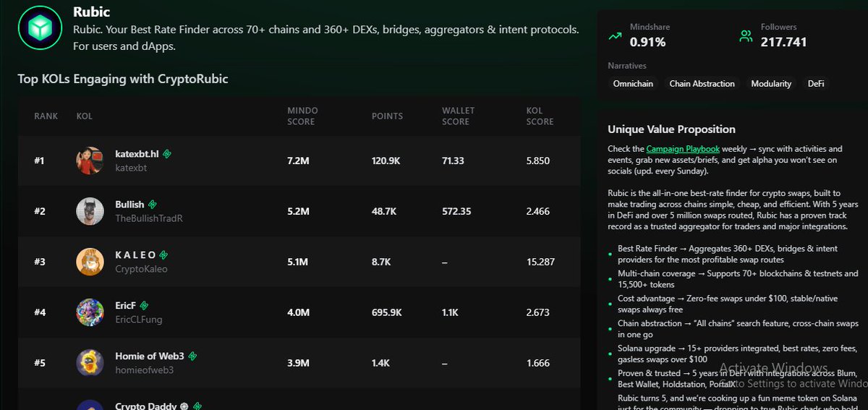Image resolution: width=868 pixels, height=410 pixels.
Task: Click verified badge next to Homie of Web3
Action: point(193,356)
